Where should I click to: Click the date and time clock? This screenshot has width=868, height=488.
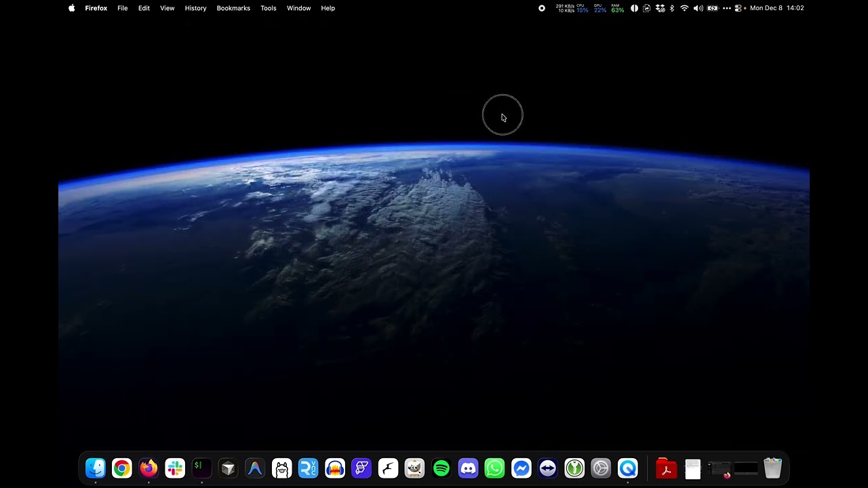click(x=777, y=8)
